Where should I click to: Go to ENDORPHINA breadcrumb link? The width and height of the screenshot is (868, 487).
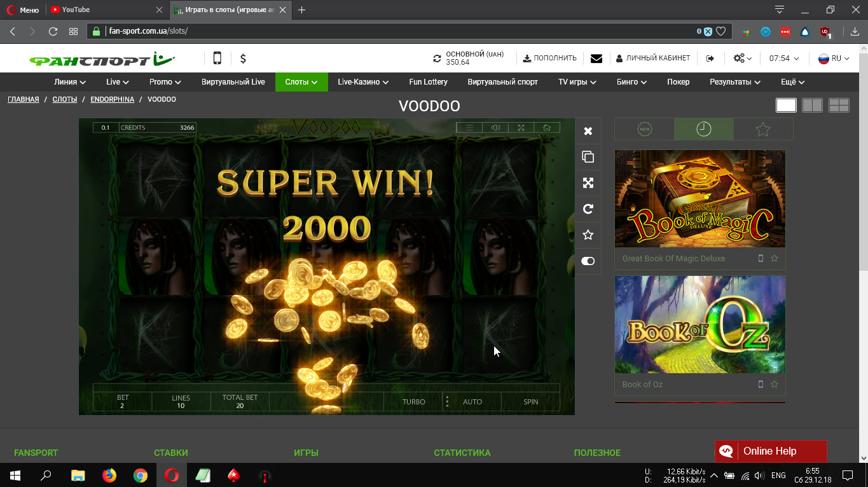point(113,99)
